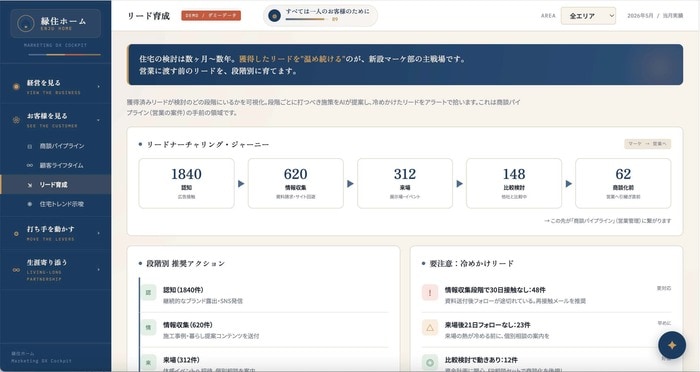Screen dimensions: 700x372
Task: Click the 早めに status label
Action: coord(664,323)
